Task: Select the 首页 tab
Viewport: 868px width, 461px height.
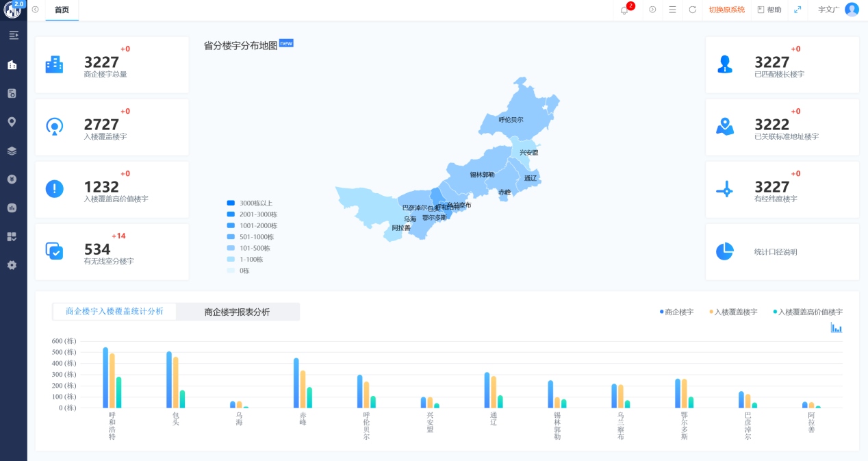Action: (x=62, y=10)
